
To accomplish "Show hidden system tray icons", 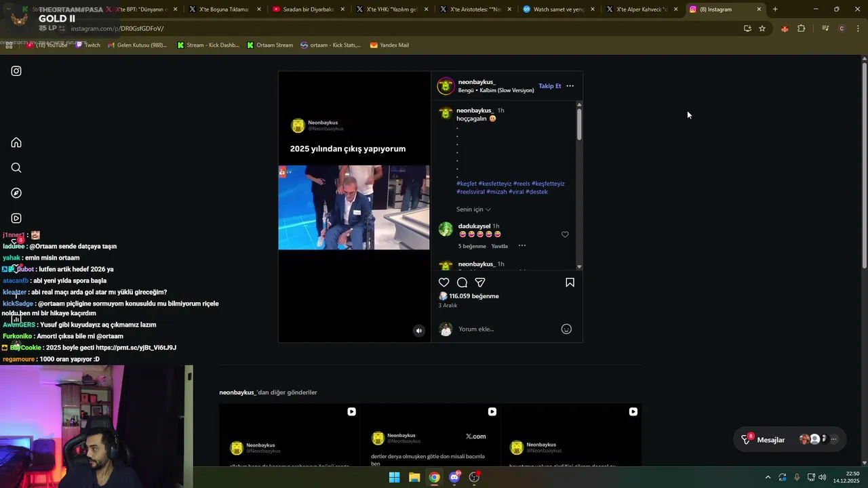I will click(x=768, y=477).
